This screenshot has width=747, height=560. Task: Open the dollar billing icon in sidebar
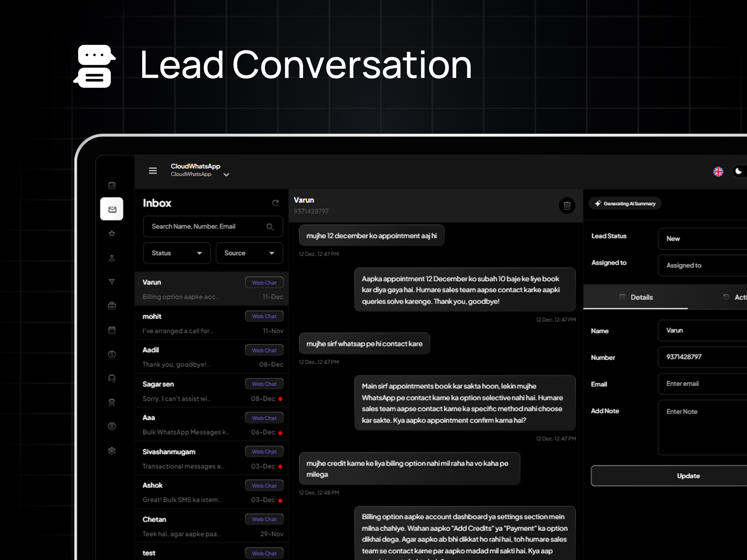pos(112,354)
